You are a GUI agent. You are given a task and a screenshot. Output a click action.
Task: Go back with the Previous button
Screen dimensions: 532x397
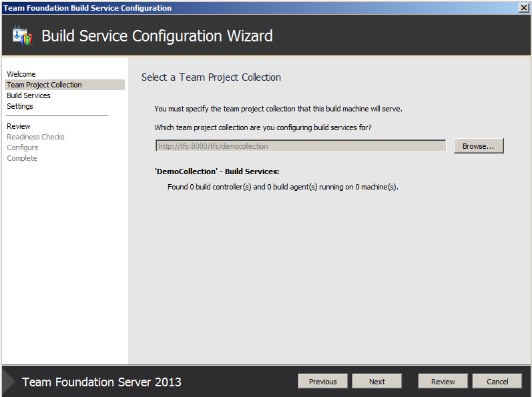[x=323, y=382]
